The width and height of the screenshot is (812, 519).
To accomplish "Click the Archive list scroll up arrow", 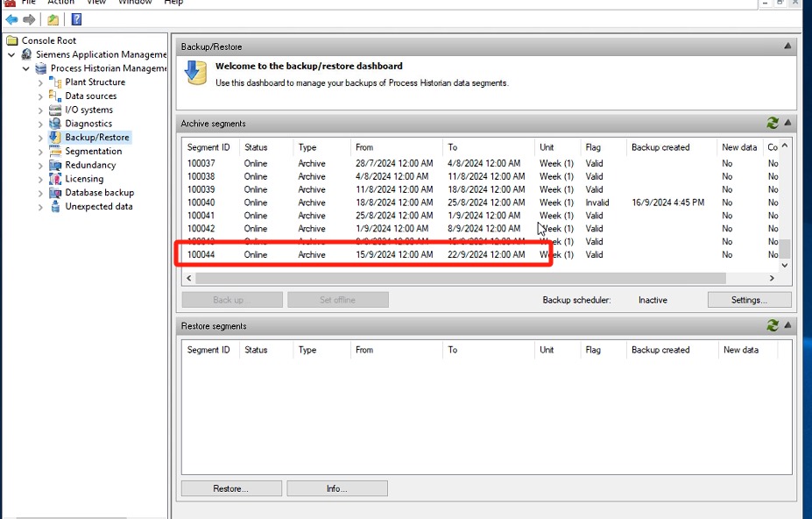I will pyautogui.click(x=785, y=146).
